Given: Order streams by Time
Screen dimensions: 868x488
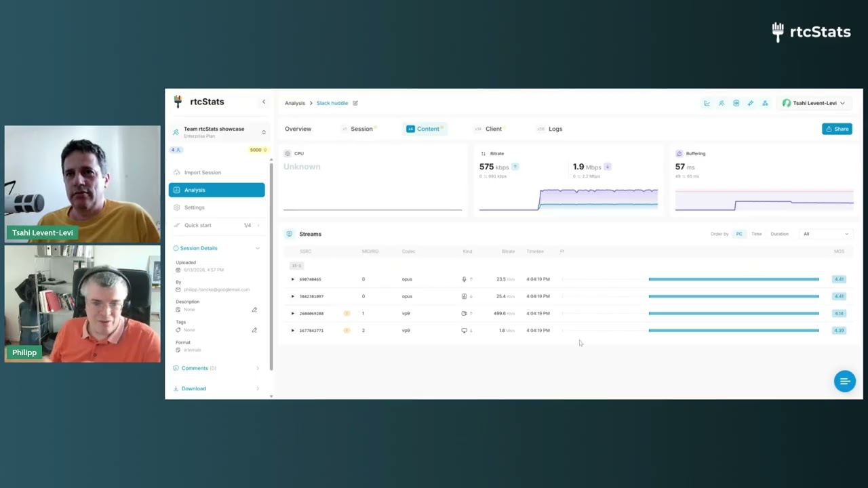Looking at the screenshot, I should coord(756,234).
